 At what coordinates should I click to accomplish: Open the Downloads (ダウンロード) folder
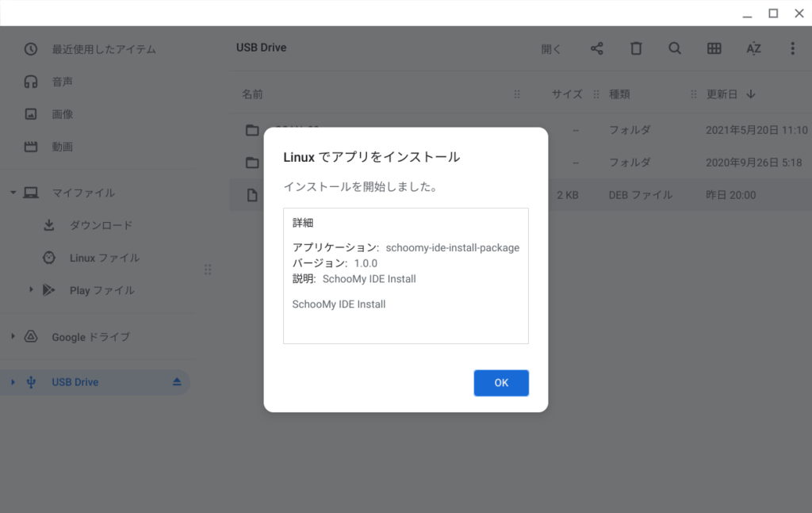coord(101,225)
